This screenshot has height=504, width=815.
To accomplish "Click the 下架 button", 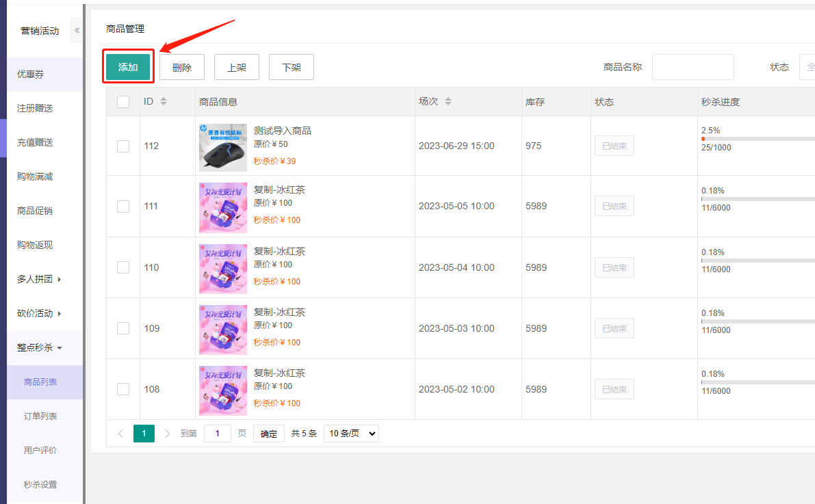I will pos(292,67).
